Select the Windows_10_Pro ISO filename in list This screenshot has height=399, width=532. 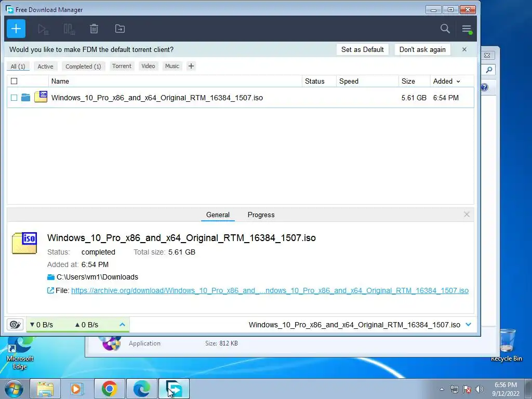point(157,98)
